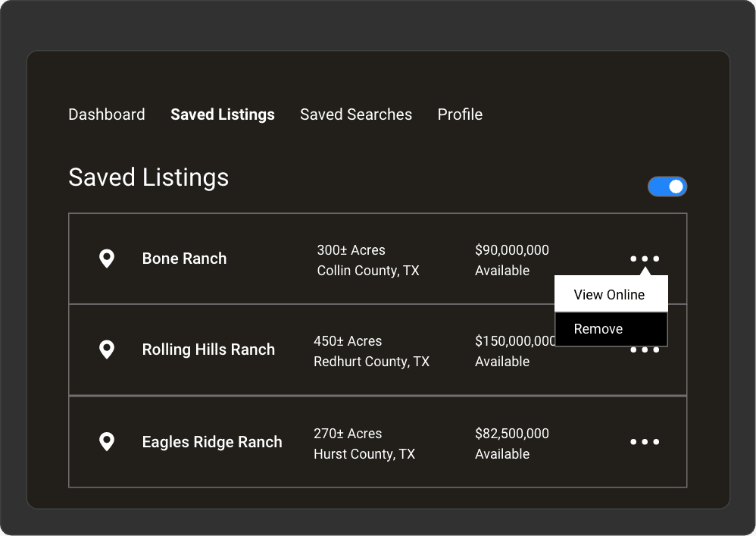This screenshot has width=756, height=536.
Task: Open the three-dot menu for Bone Ranch
Action: [x=645, y=259]
